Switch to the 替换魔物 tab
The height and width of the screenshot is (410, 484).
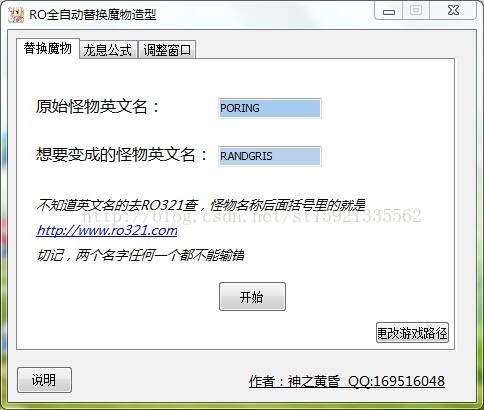point(48,49)
